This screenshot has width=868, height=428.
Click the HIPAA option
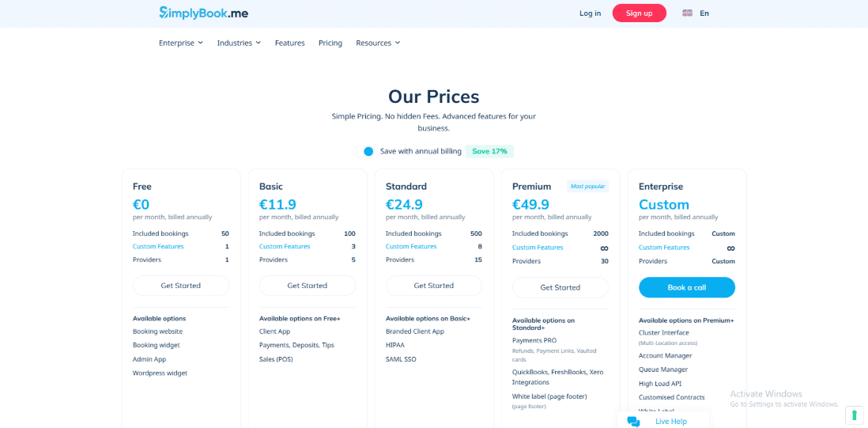click(x=395, y=345)
